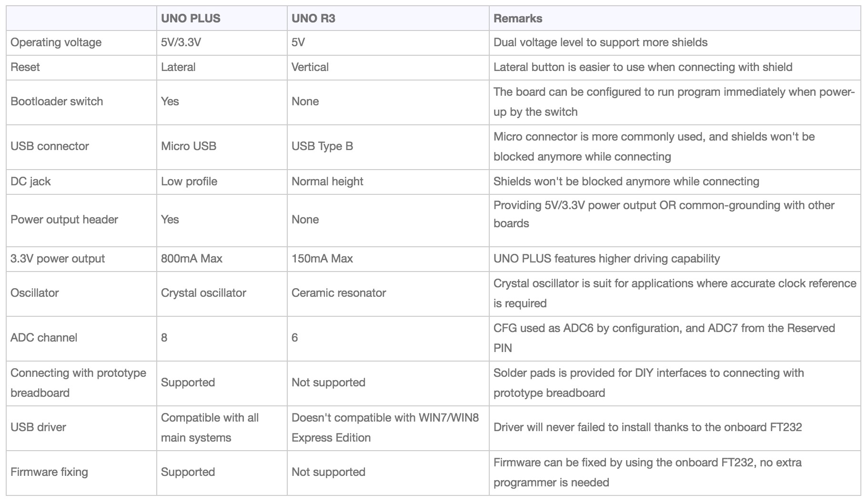Select the Power output header row label

click(x=64, y=220)
